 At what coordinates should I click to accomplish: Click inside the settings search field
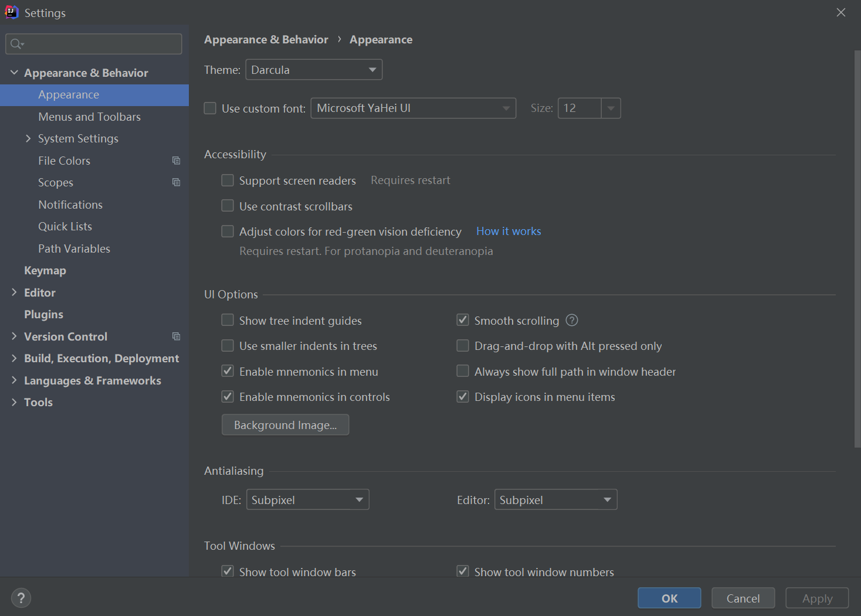(94, 44)
